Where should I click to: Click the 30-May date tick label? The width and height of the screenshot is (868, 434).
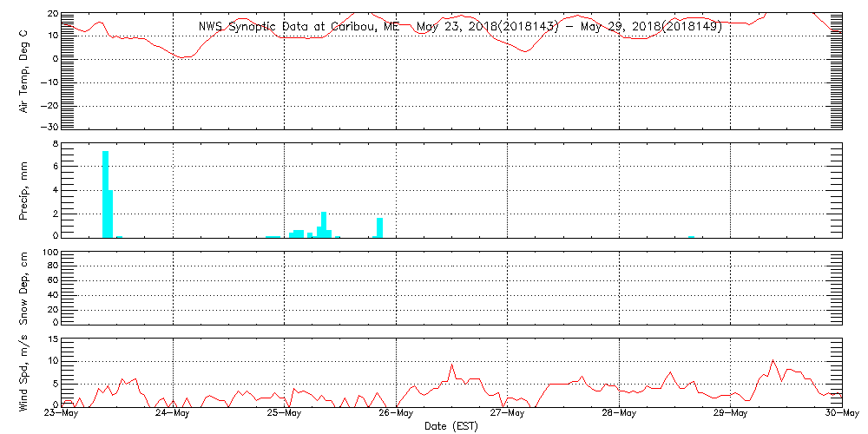[x=840, y=414]
